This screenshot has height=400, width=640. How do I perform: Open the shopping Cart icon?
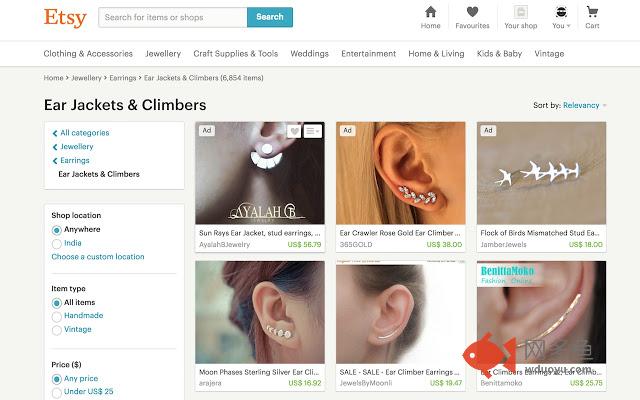click(x=592, y=12)
